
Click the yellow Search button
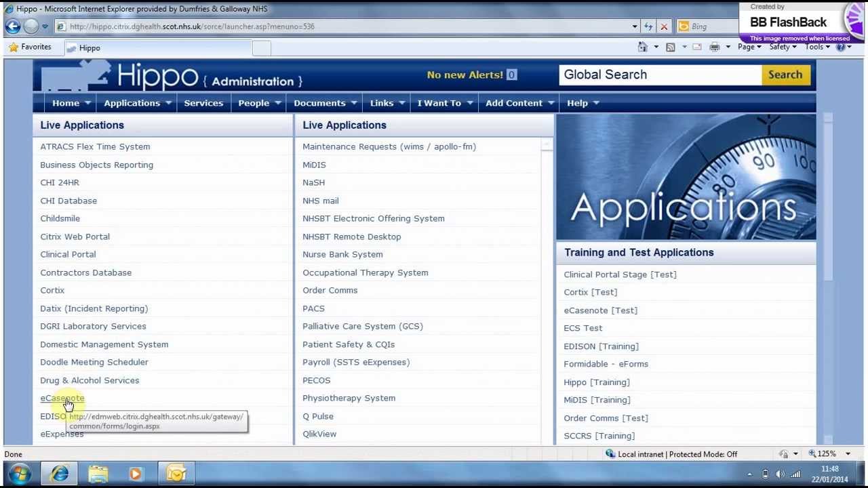(x=785, y=75)
